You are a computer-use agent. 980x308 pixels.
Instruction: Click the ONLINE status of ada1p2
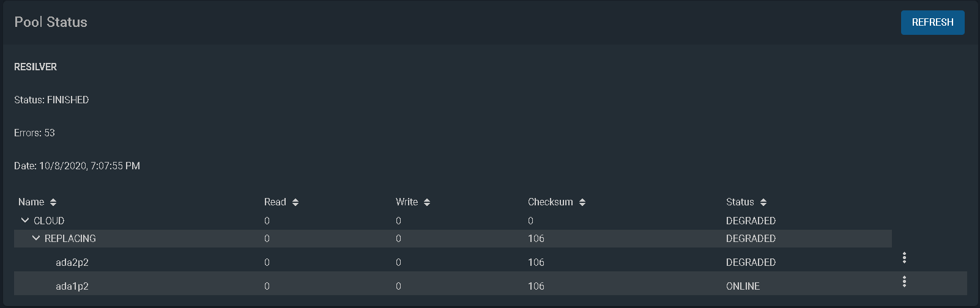coord(743,286)
